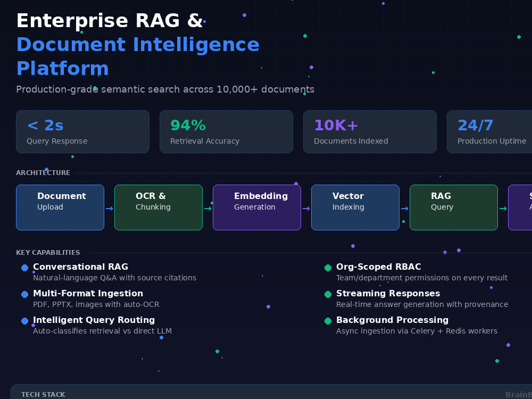Click the green bullet beside Background Processing
Viewport: 532px width, 399px height.
click(328, 321)
